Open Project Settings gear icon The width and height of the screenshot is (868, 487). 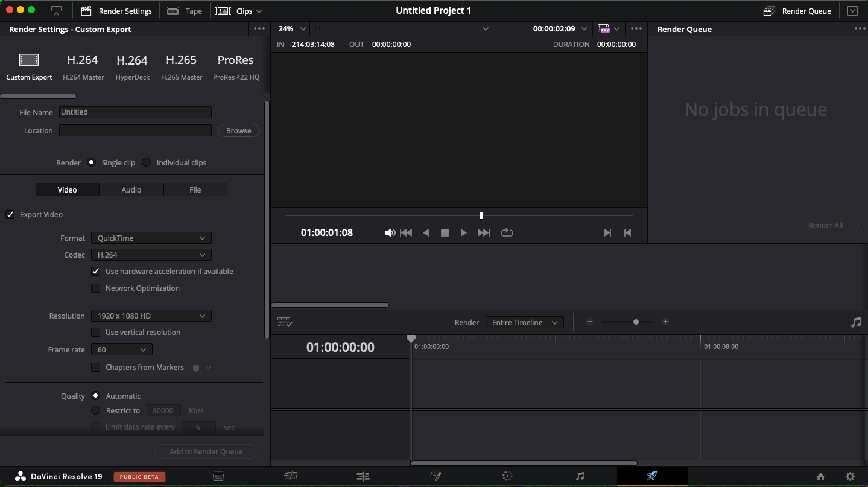(x=851, y=477)
